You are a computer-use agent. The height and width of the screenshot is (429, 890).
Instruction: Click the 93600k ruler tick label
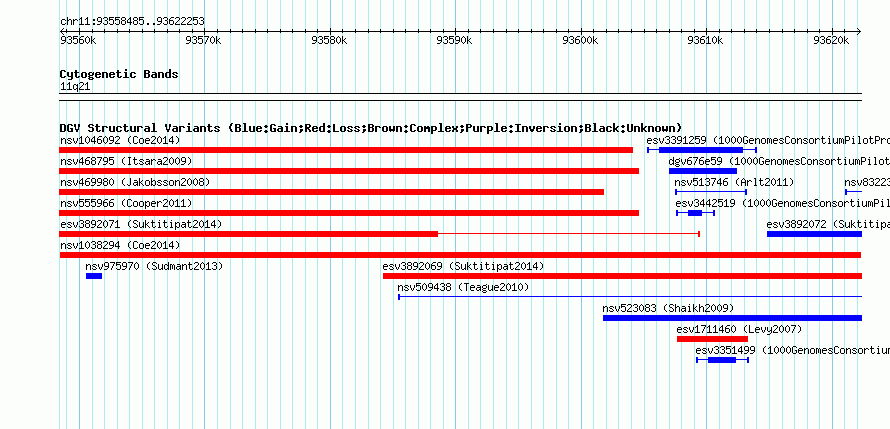(x=581, y=40)
